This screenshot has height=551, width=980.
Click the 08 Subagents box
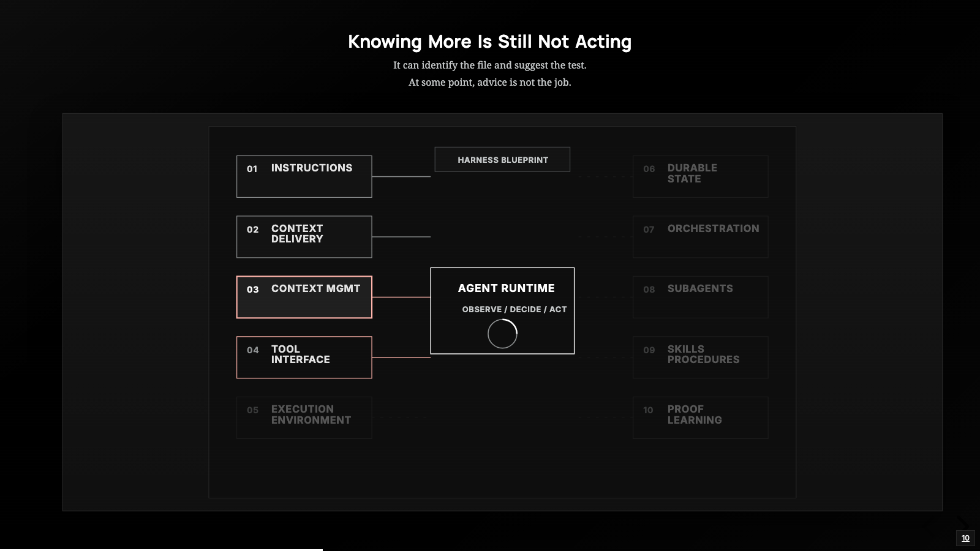point(700,297)
